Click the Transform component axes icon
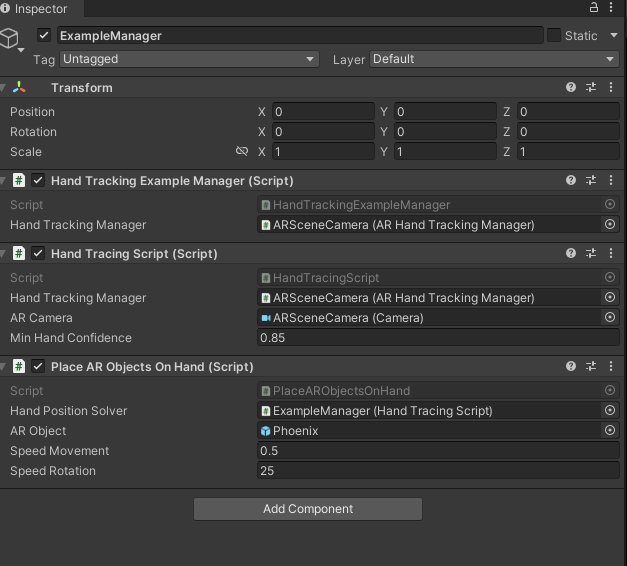 click(19, 87)
